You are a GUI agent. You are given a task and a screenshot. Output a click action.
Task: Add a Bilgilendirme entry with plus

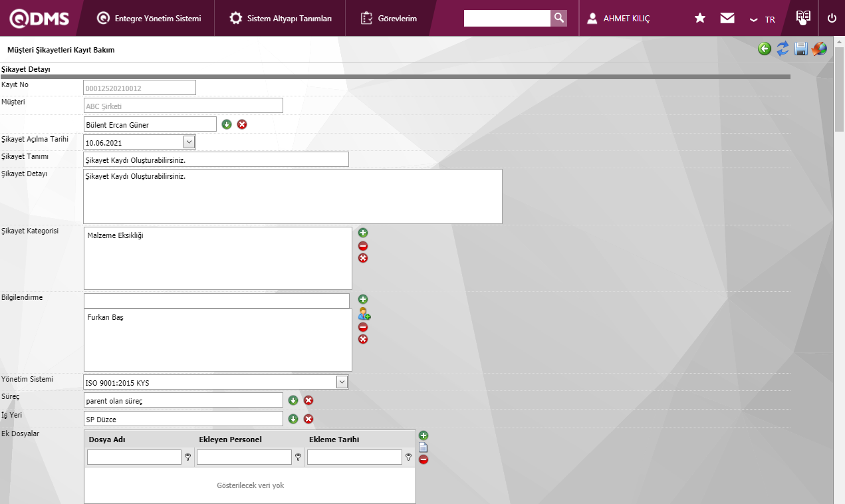(x=363, y=300)
